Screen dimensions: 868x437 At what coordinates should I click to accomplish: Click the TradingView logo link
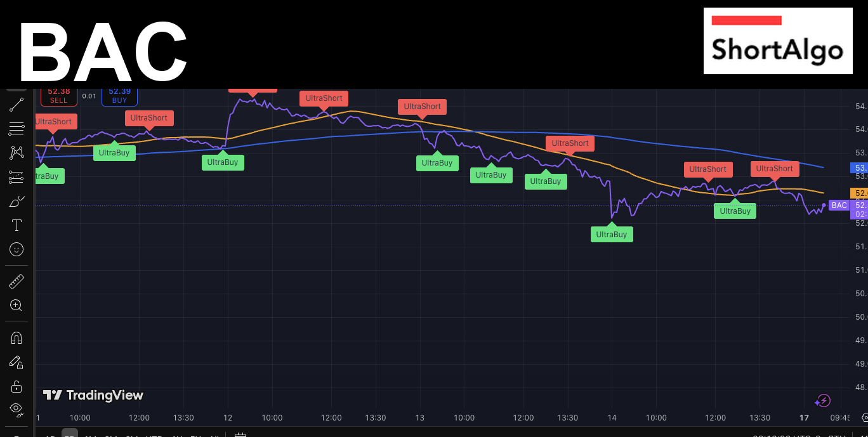(93, 395)
